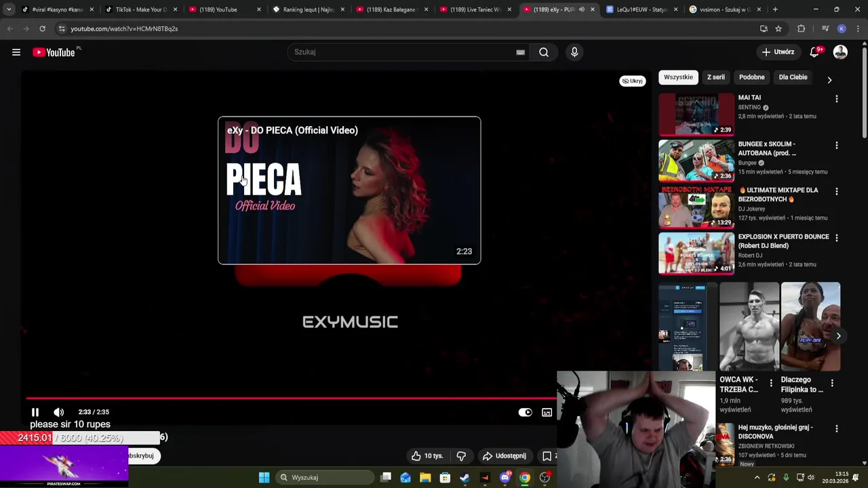Switch to the Kaz Bałagane browser tab

[391, 9]
